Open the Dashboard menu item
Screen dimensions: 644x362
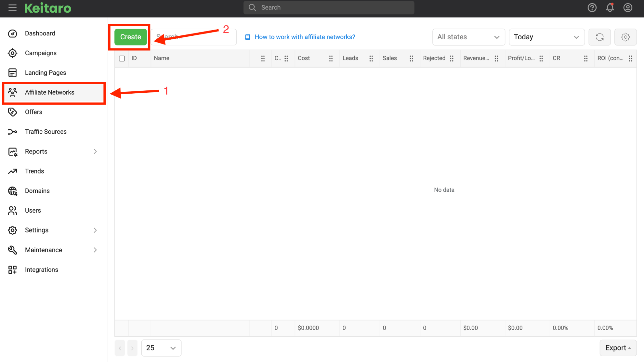point(53,33)
